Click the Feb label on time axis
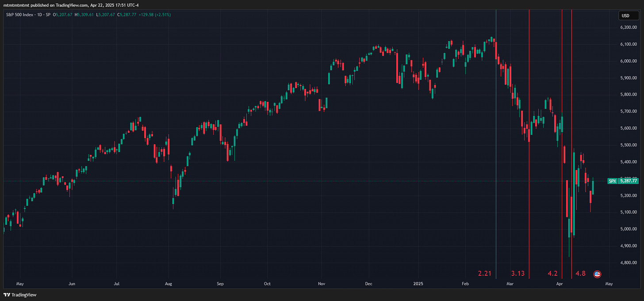The height and width of the screenshot is (301, 644). pyautogui.click(x=465, y=283)
